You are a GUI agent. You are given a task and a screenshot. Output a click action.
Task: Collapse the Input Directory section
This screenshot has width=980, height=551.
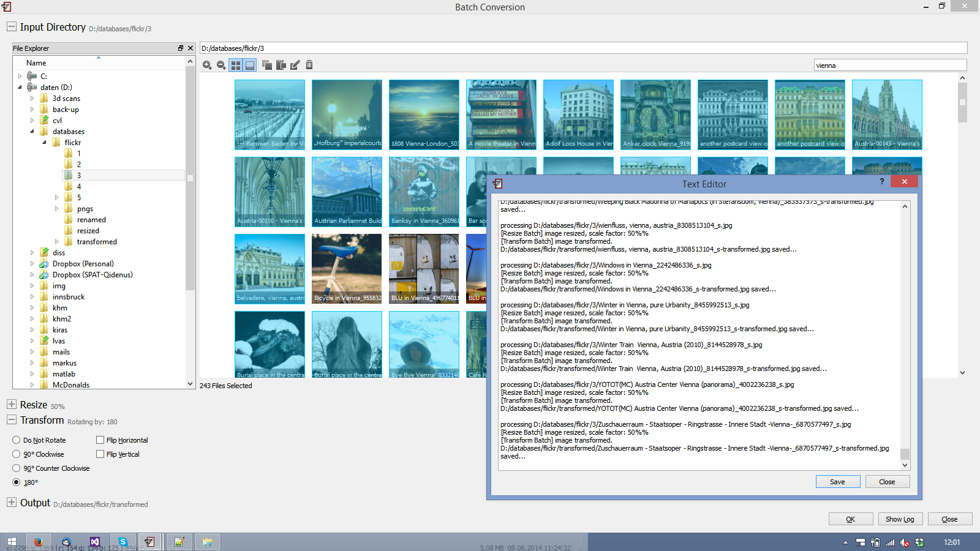pyautogui.click(x=11, y=27)
